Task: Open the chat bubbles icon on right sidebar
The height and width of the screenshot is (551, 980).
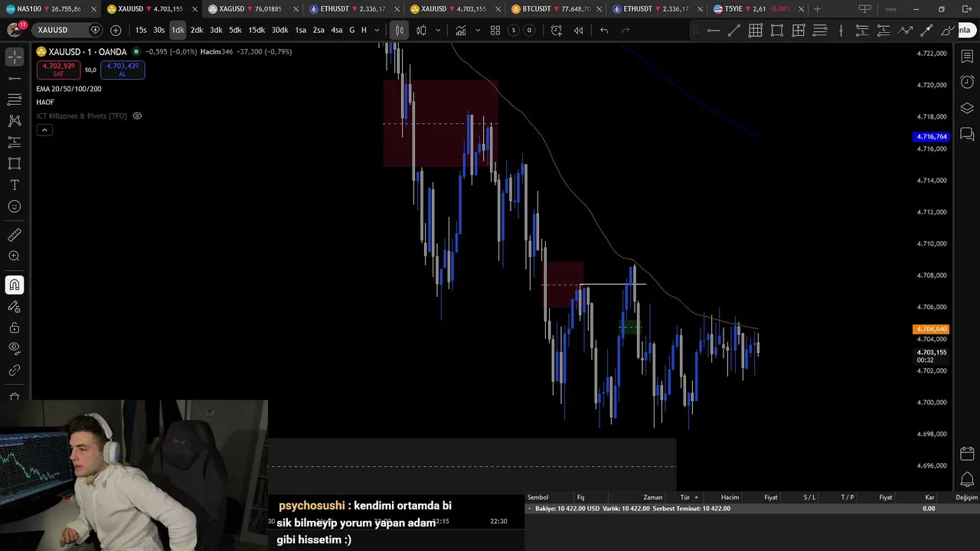Action: click(x=967, y=134)
